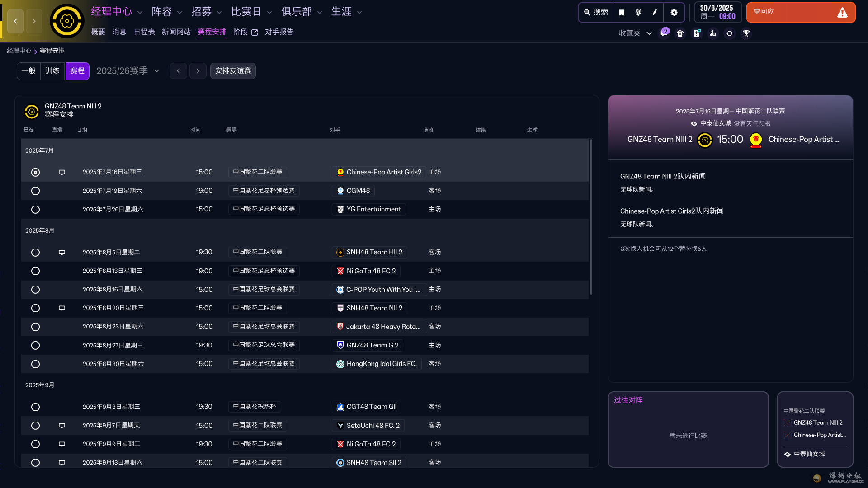
Task: Open settings gear icon
Action: 674,12
